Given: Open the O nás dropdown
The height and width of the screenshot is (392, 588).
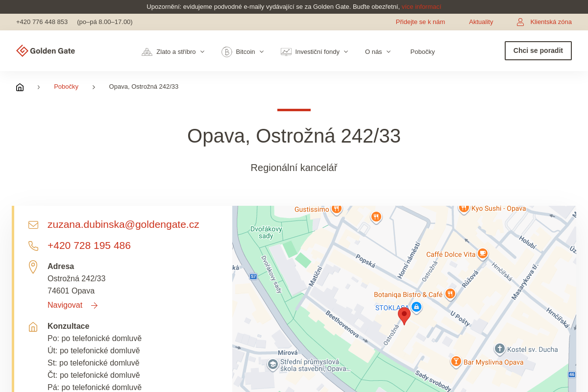Looking at the screenshot, I should pyautogui.click(x=378, y=52).
